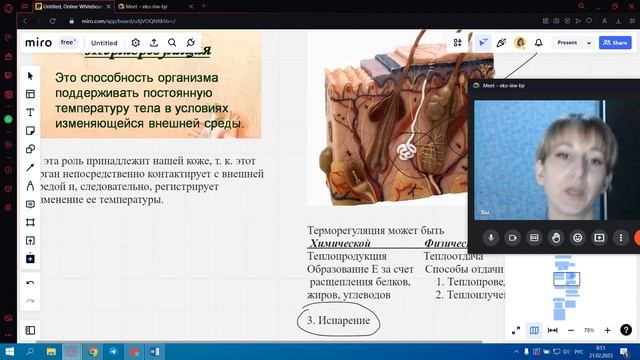Zoom in with the plus button
640x360 pixels.
607,330
